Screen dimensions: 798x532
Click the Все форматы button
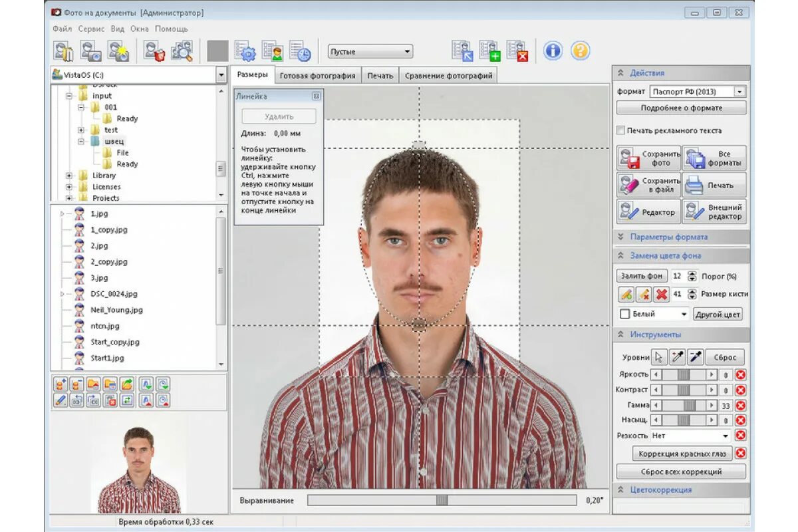coord(715,158)
